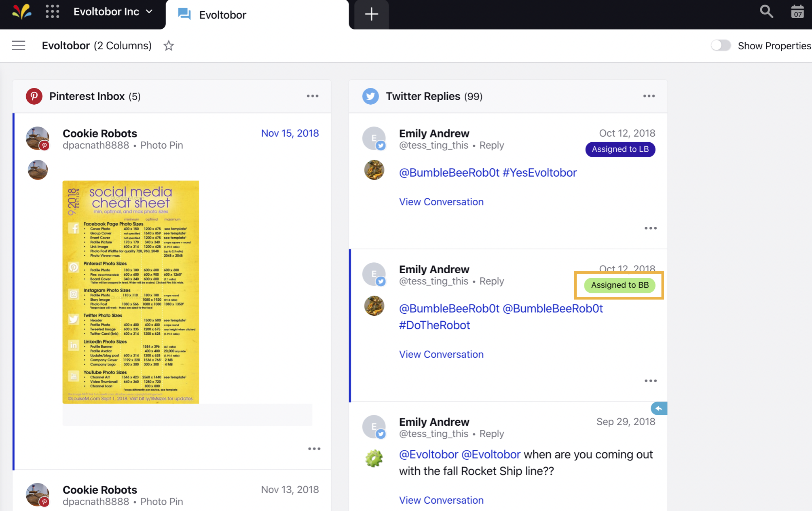
Task: Open Twitter Replies column options menu
Action: pos(649,96)
